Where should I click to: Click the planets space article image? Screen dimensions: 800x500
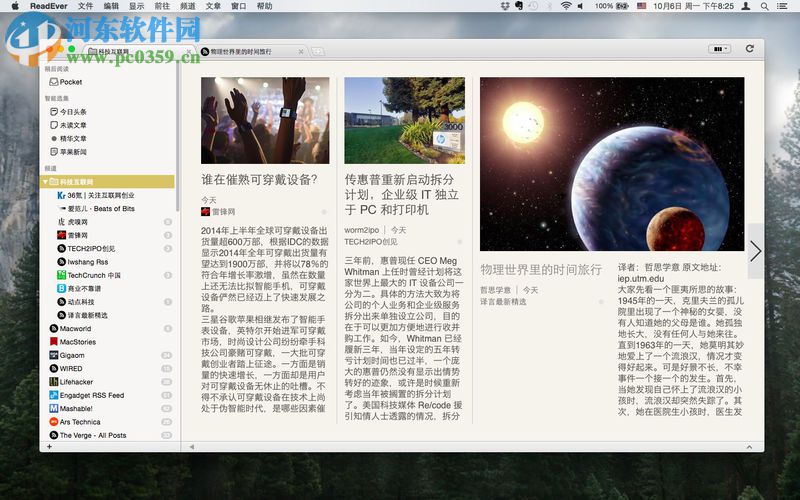[x=612, y=164]
